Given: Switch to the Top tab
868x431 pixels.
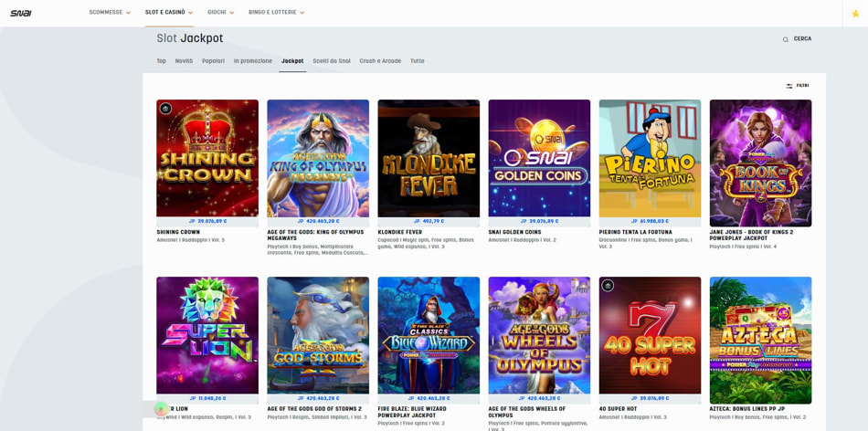Looking at the screenshot, I should pyautogui.click(x=161, y=61).
